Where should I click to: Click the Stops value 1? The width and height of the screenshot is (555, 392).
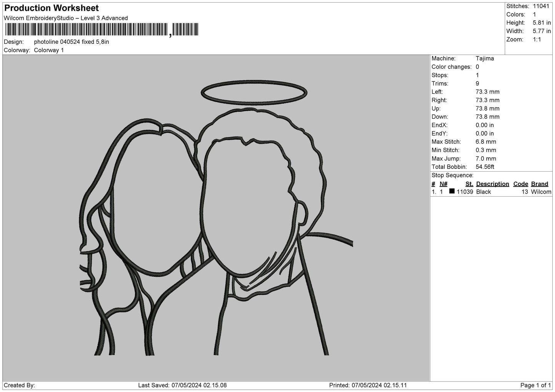coord(477,75)
